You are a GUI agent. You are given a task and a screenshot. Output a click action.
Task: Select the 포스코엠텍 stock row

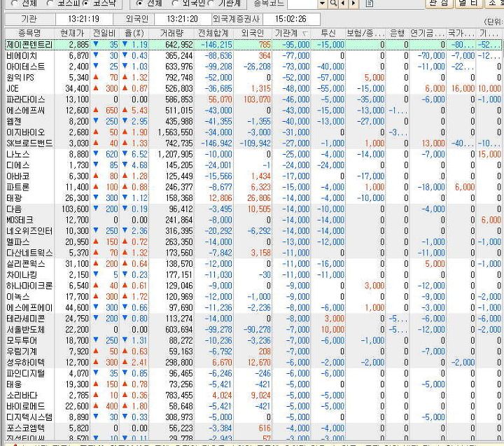pos(252,428)
